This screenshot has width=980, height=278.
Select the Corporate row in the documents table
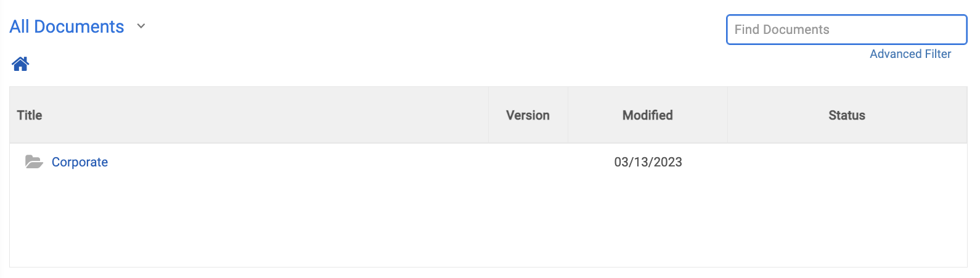[488, 162]
